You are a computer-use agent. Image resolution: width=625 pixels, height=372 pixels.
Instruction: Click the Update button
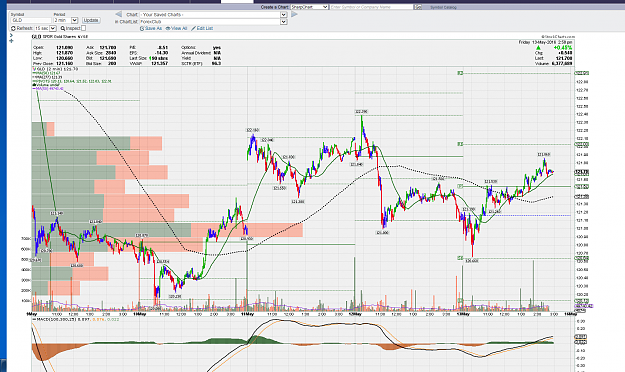tap(91, 20)
